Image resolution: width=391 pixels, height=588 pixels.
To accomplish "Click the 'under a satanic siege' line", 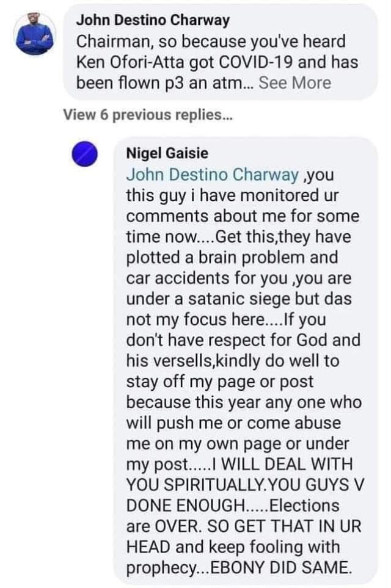I will coord(239,299).
